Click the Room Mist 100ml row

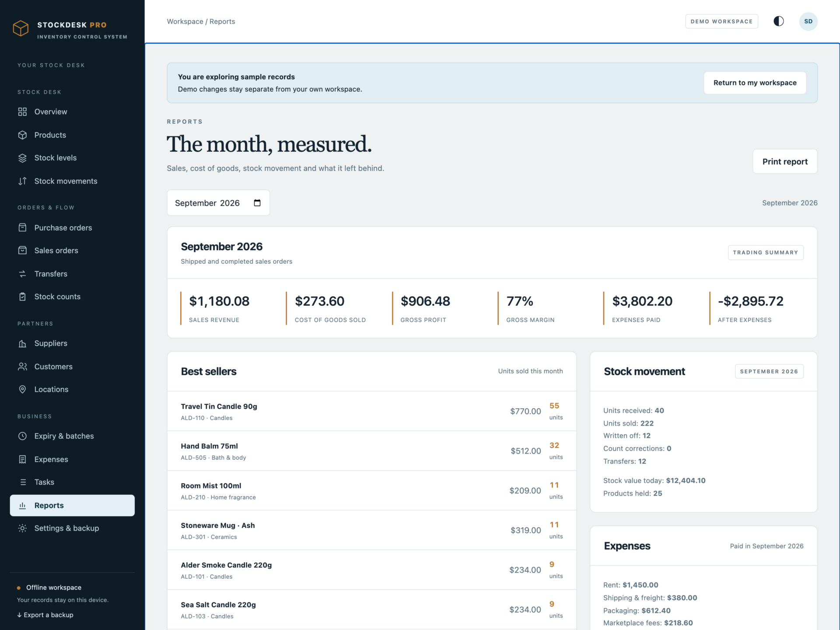pyautogui.click(x=372, y=490)
